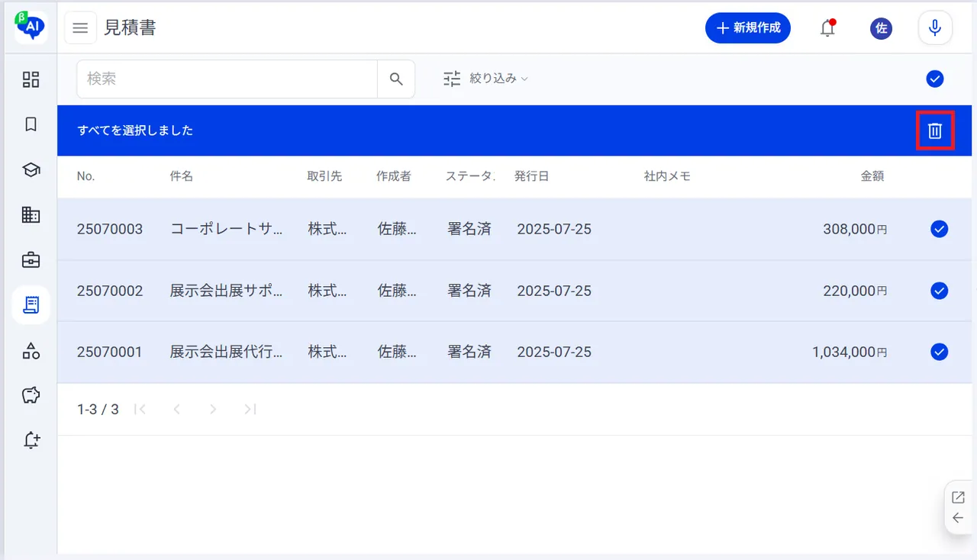Click the 新規作成 button
The height and width of the screenshot is (560, 977).
pos(748,28)
